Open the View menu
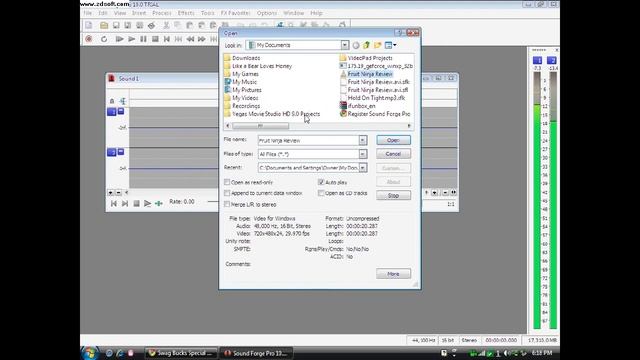 point(120,13)
